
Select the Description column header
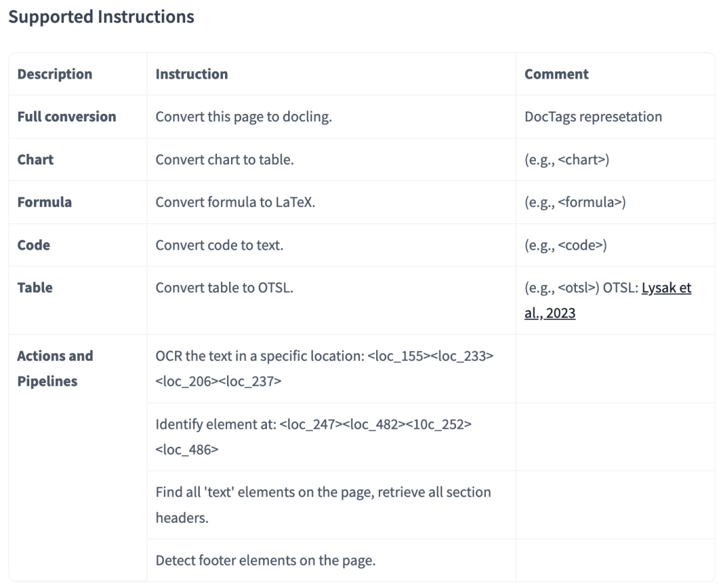coord(55,74)
